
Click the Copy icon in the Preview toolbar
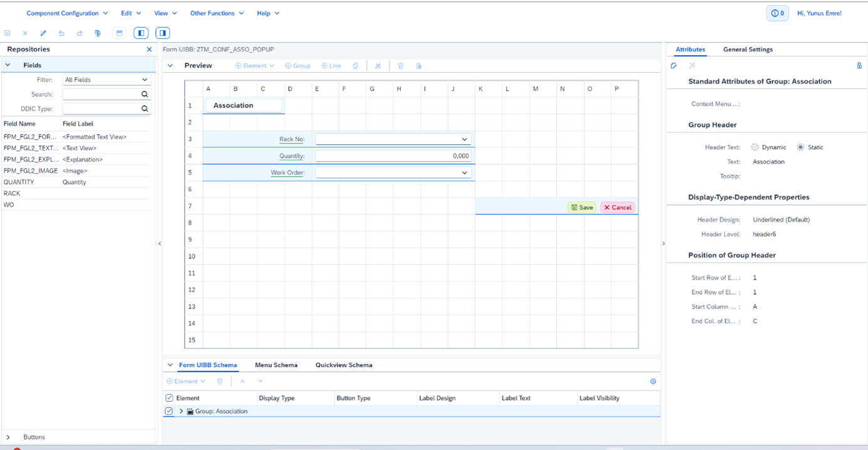pos(355,66)
